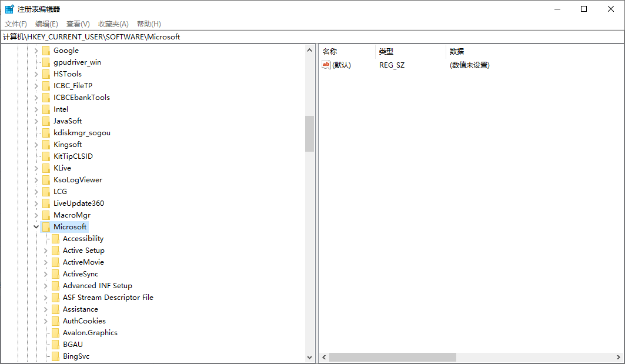625x364 pixels.
Task: Collapse the Microsoft key chevron
Action: pyautogui.click(x=36, y=226)
